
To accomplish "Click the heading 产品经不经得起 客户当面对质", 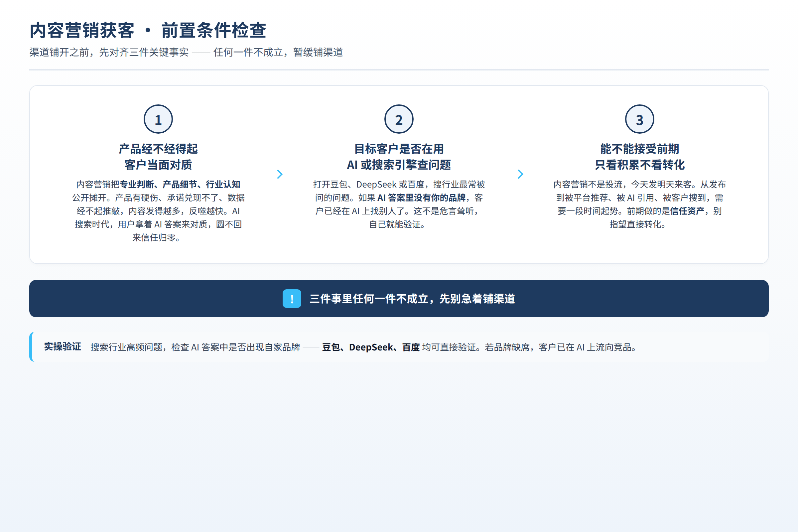I will [x=158, y=157].
